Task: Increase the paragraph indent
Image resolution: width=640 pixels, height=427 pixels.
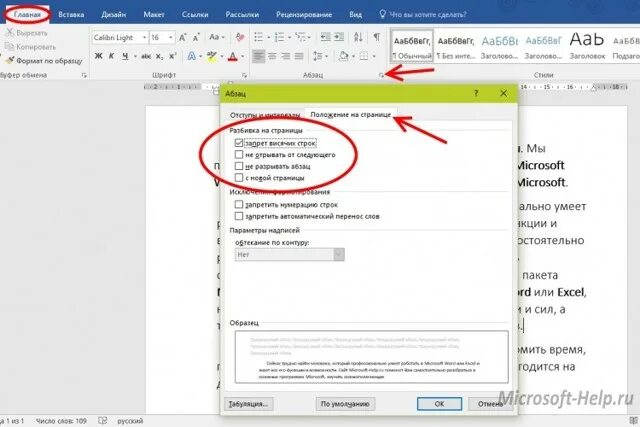Action: point(339,37)
